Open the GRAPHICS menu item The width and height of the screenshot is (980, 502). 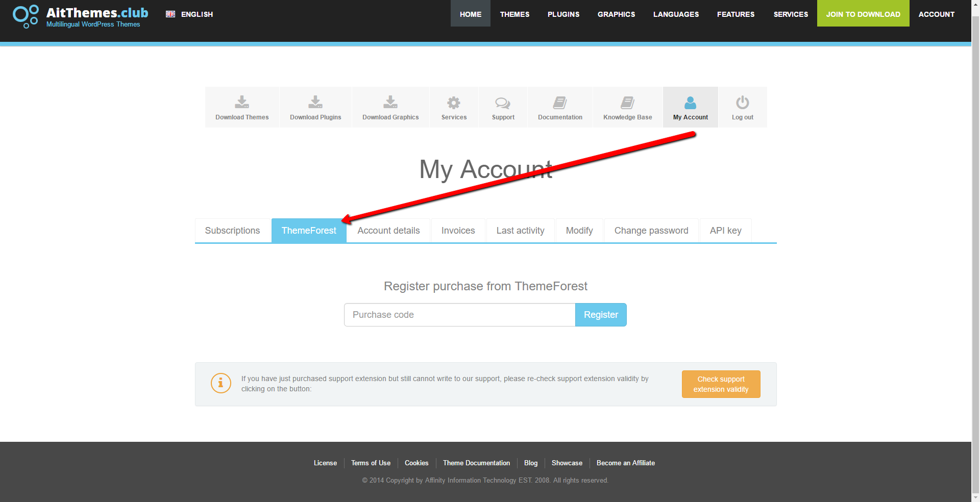[x=616, y=14]
